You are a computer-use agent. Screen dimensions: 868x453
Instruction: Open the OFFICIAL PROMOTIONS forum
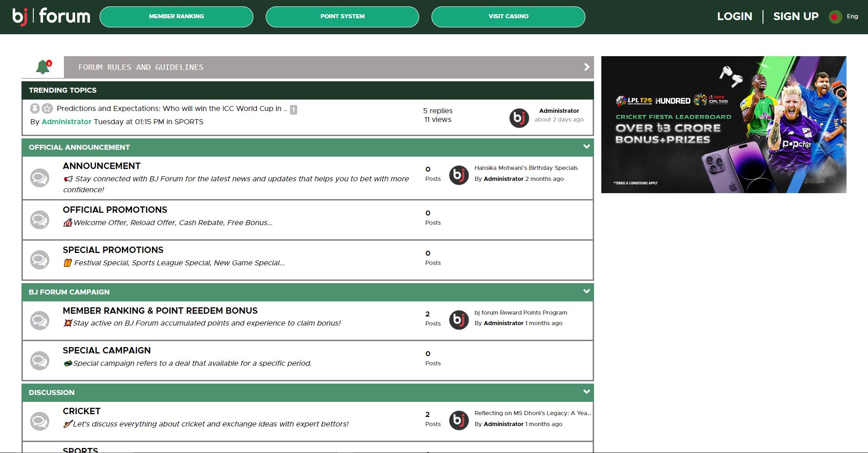[115, 210]
